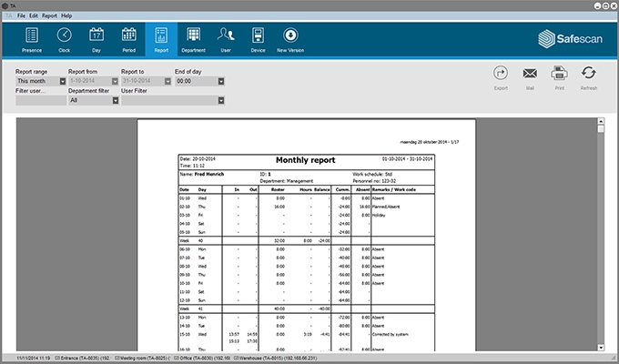This screenshot has width=619, height=364.
Task: Go to the User section
Action: [226, 39]
